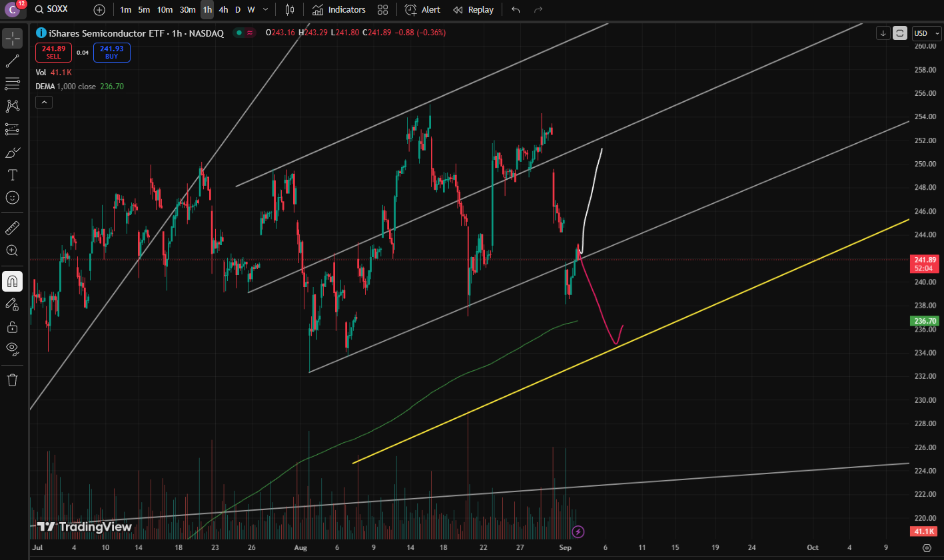
Task: Open the forecasting and measurement tools
Action: pos(12,129)
